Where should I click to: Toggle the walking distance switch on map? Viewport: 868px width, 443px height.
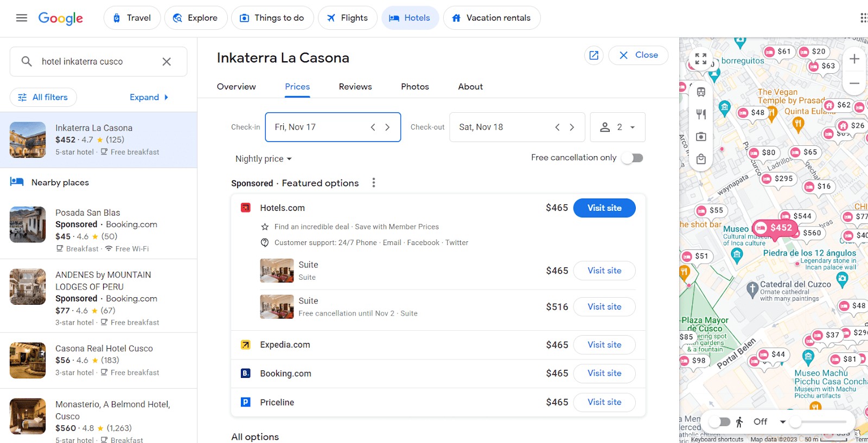pos(719,422)
